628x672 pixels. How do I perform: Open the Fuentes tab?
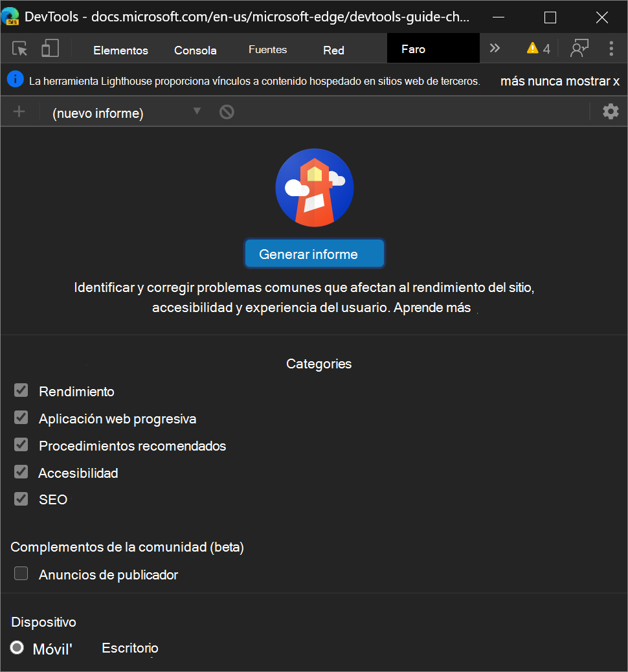pyautogui.click(x=267, y=49)
